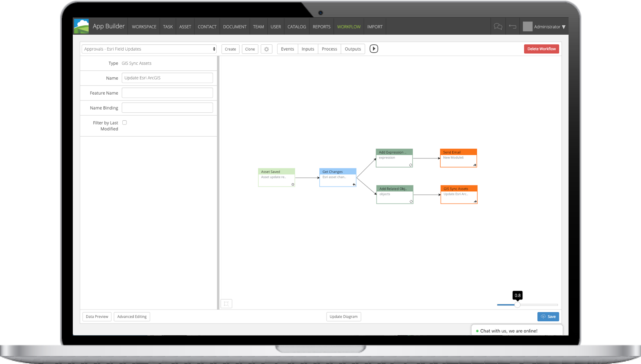Click the Delete Workflow button

[542, 49]
